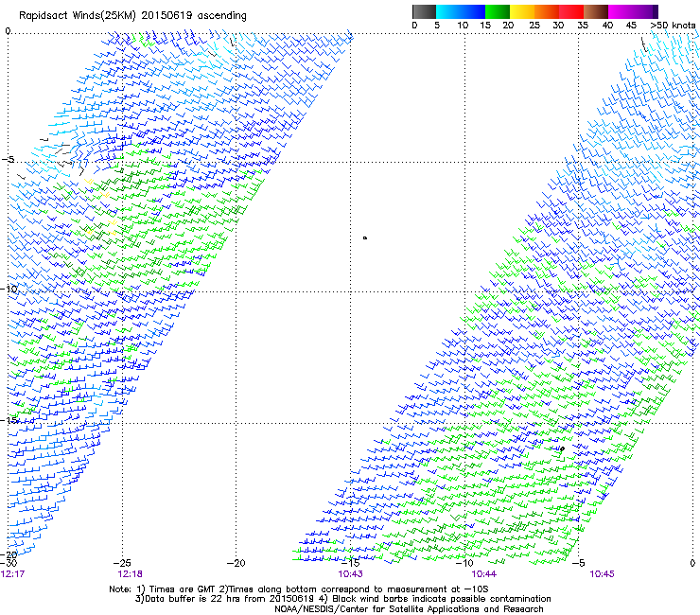Click the longitude label -25
The image size is (700, 615).
point(122,563)
